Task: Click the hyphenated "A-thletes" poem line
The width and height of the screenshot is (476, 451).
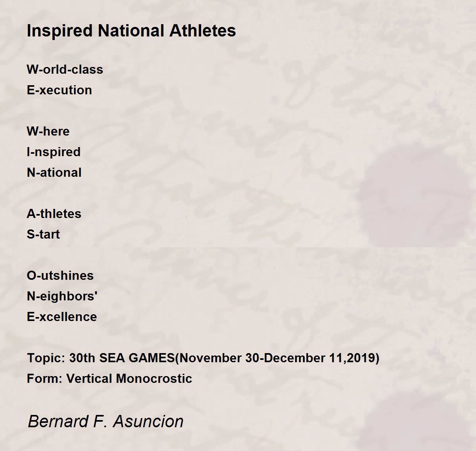Action: point(54,214)
